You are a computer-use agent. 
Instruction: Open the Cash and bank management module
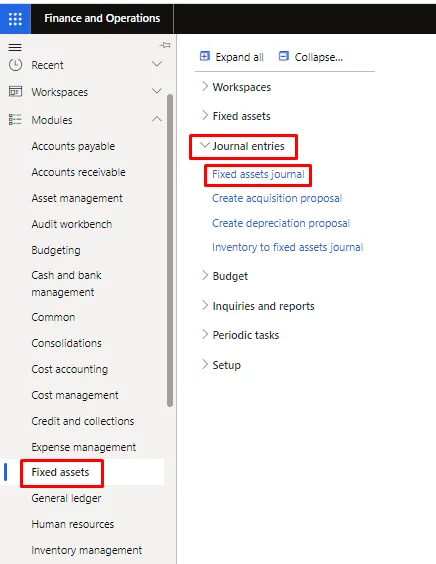tap(67, 284)
